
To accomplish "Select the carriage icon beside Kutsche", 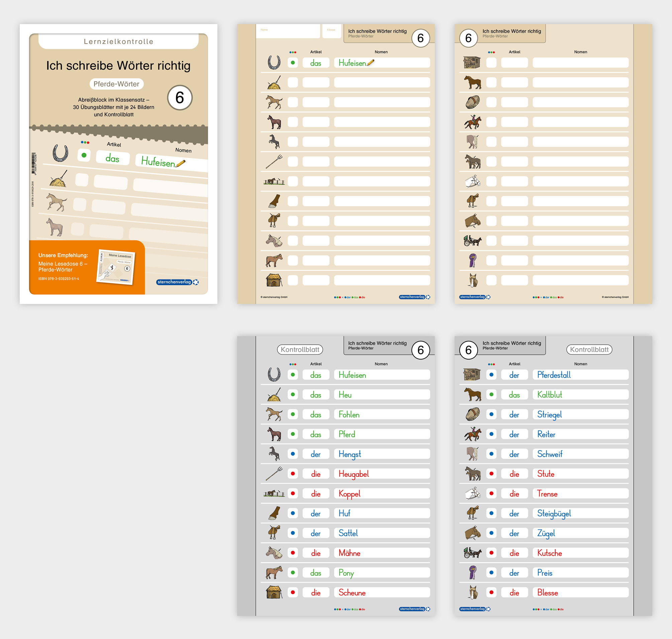I will tap(473, 553).
